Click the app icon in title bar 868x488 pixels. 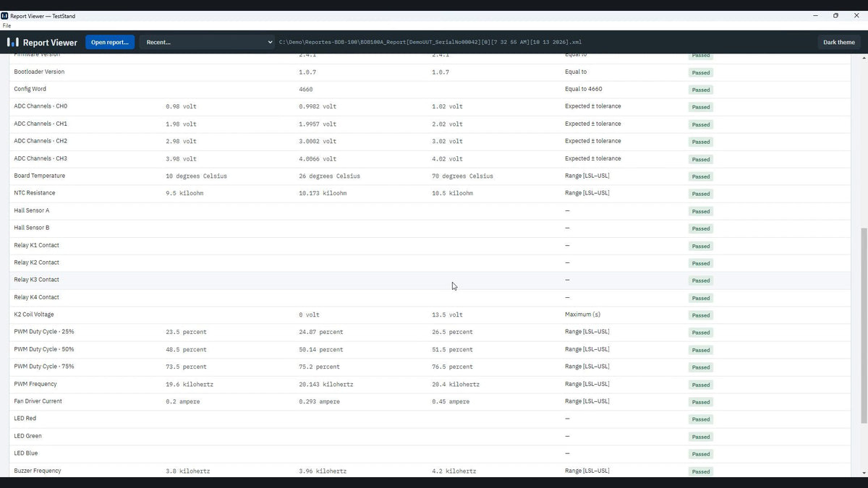(4, 16)
